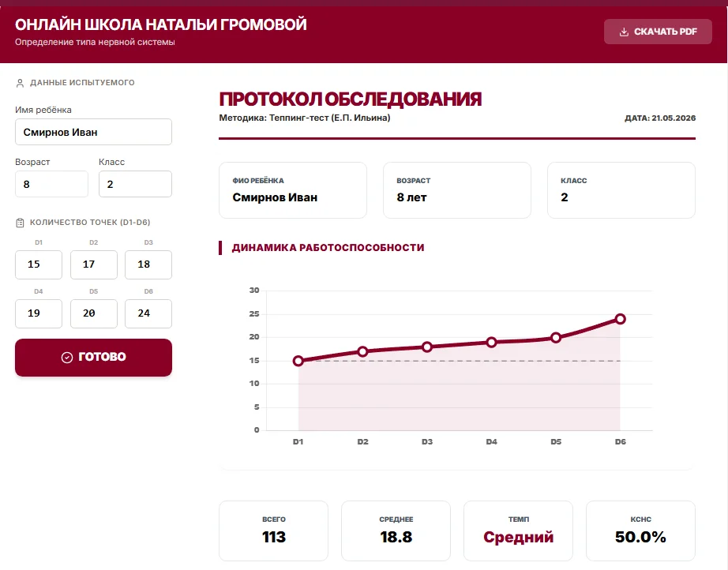Click subtitle Определение типа нервной системы
The image size is (728, 570).
(x=95, y=43)
